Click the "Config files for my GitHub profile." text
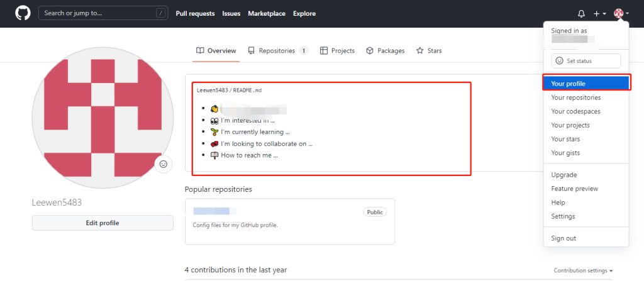The height and width of the screenshot is (281, 644). click(x=235, y=225)
